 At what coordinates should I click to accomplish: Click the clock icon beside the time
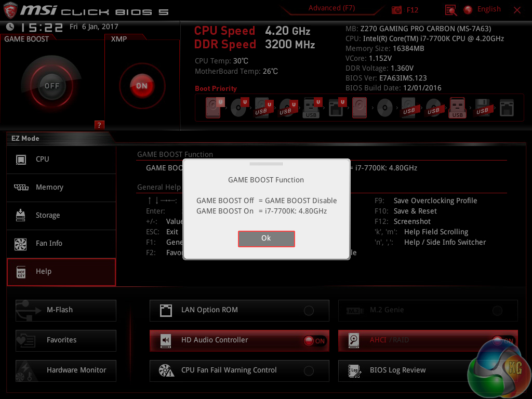(10, 27)
